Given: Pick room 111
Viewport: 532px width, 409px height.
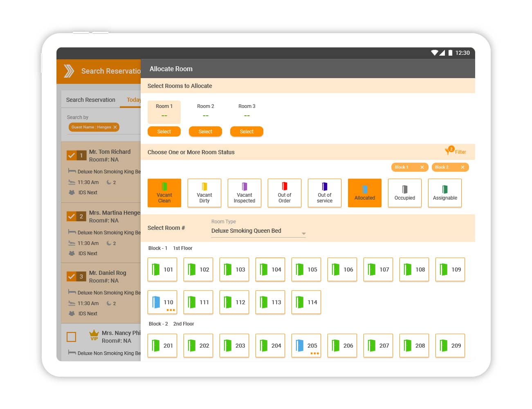Looking at the screenshot, I should pyautogui.click(x=198, y=302).
